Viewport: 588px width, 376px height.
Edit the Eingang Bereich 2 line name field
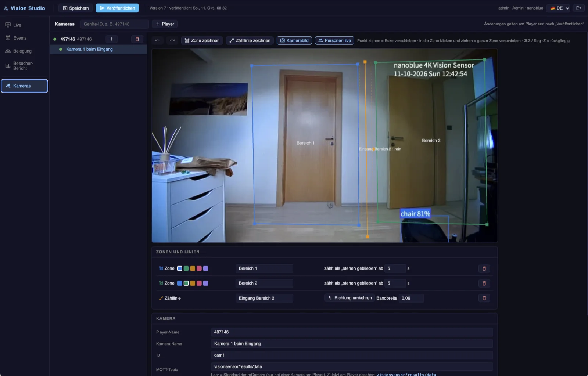[264, 298]
